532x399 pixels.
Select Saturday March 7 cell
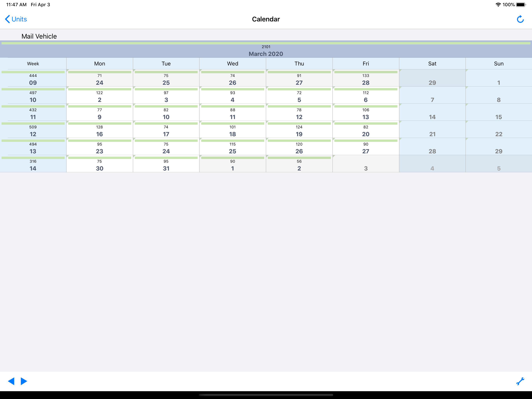click(432, 95)
